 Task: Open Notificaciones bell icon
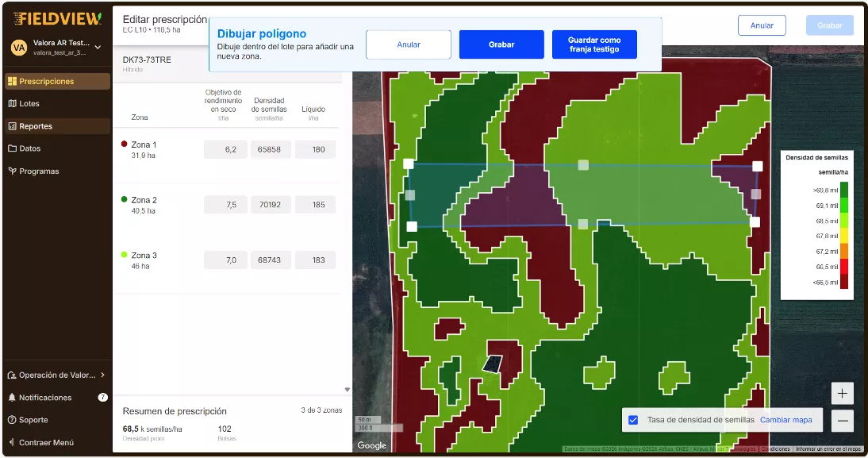click(x=12, y=398)
